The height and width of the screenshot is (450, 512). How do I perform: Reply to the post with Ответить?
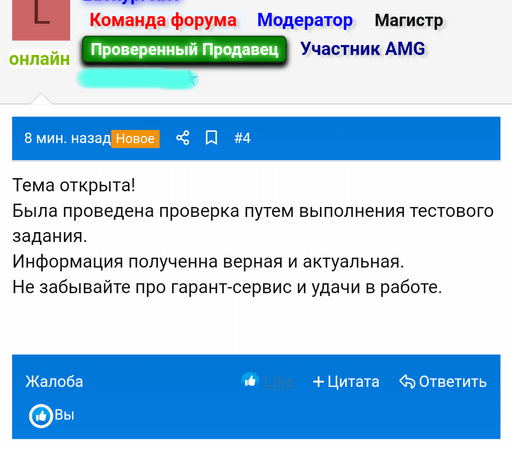(x=443, y=382)
